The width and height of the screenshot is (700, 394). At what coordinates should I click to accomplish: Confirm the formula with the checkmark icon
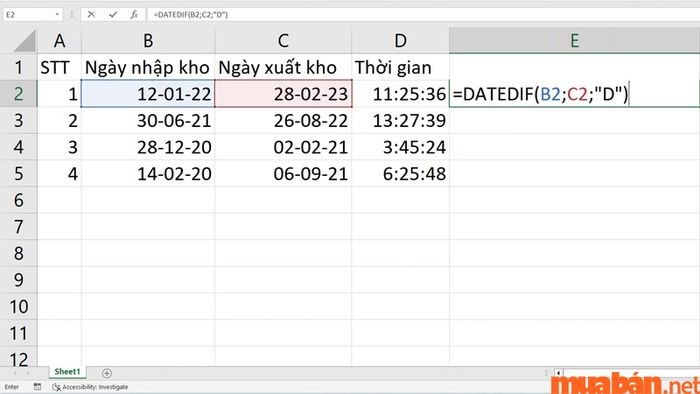113,14
